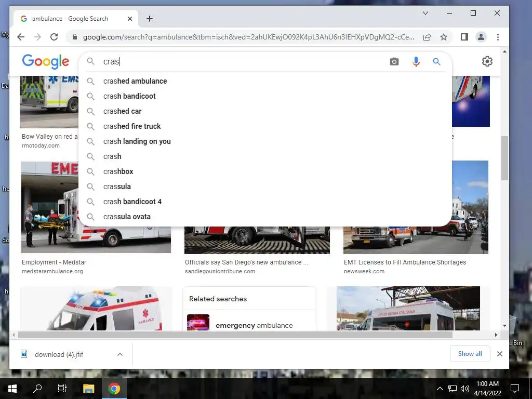Click scroll-down arrow on vertical scrollbar
This screenshot has height=399, width=532.
[504, 326]
